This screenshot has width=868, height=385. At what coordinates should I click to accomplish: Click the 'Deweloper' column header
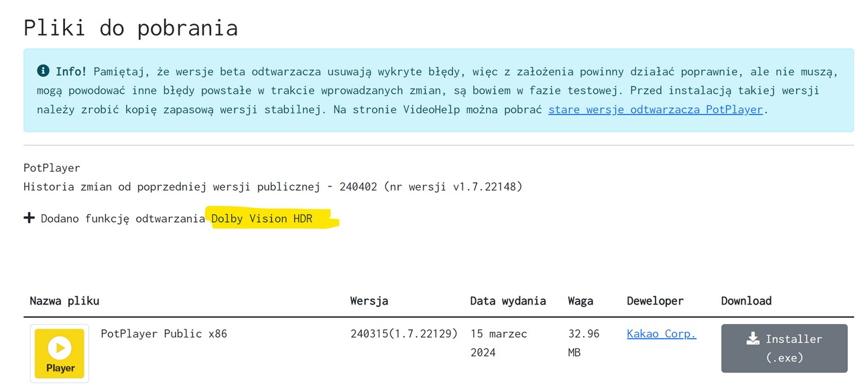point(655,301)
